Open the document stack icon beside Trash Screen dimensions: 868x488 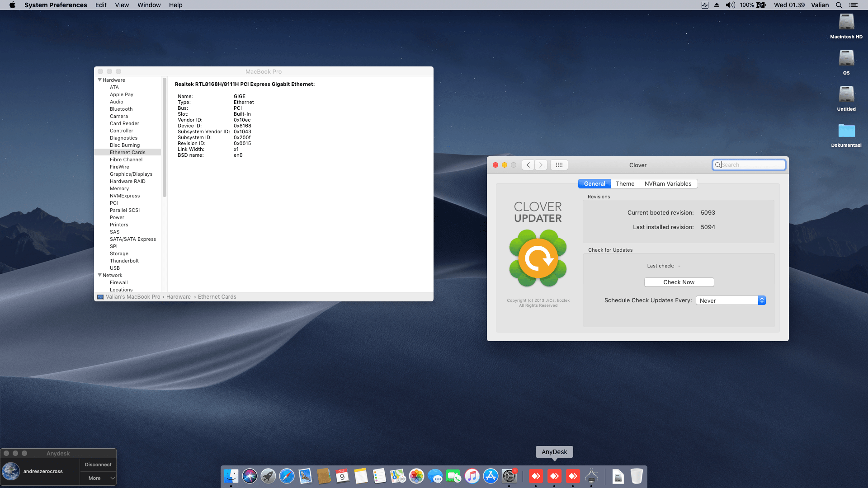pyautogui.click(x=618, y=476)
